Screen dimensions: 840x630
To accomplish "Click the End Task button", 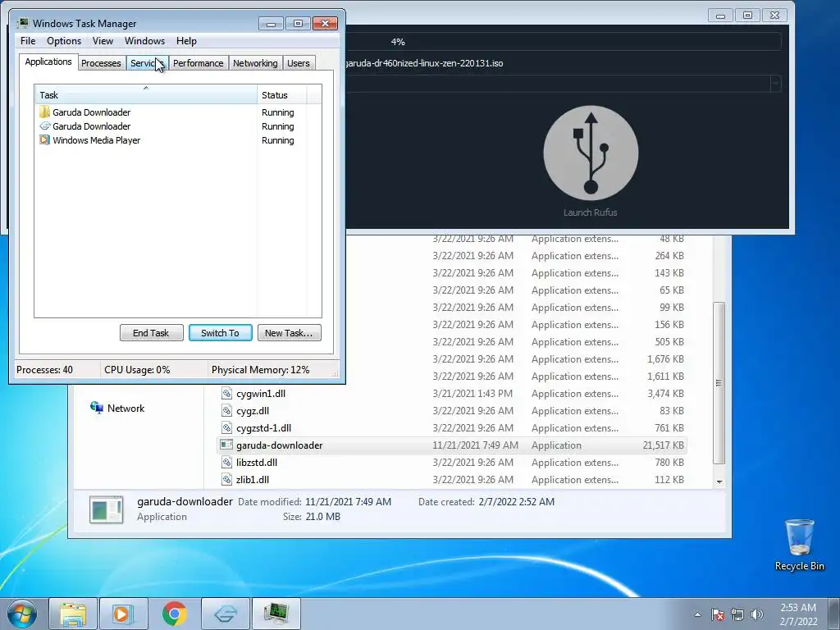I will click(x=151, y=333).
